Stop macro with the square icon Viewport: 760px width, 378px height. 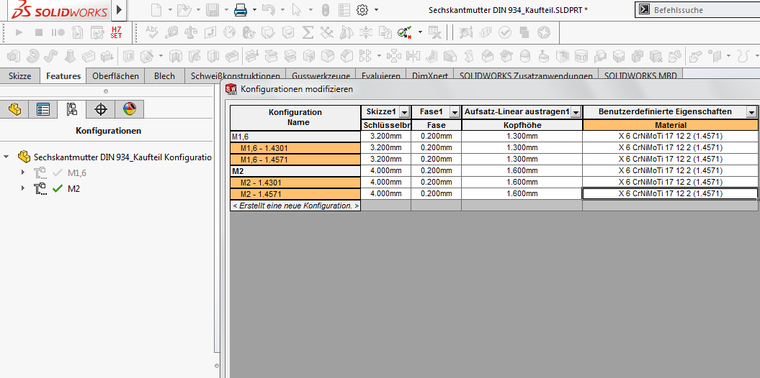coord(39,32)
